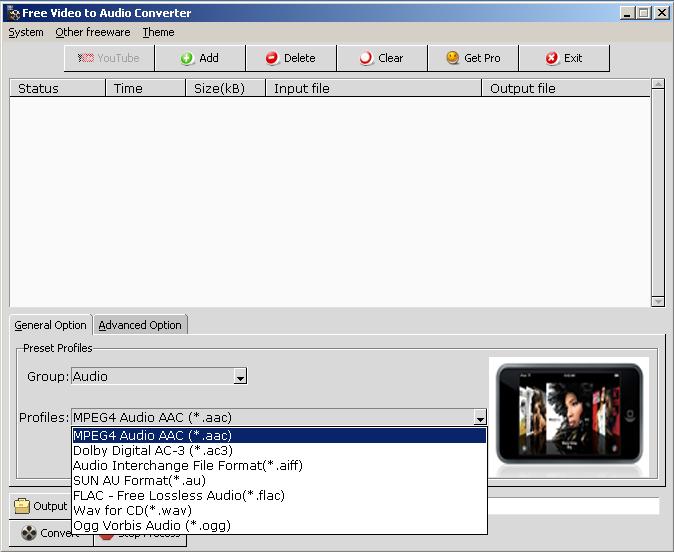The width and height of the screenshot is (674, 552).
Task: Exit the application via the Exit button
Action: (564, 58)
